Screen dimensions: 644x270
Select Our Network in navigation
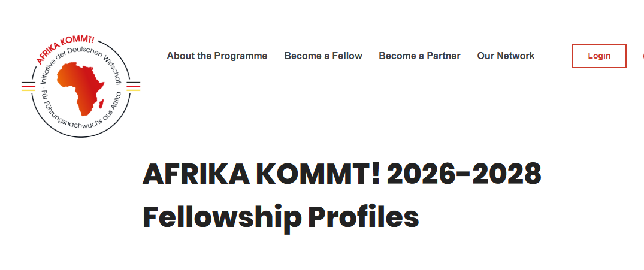pos(506,56)
